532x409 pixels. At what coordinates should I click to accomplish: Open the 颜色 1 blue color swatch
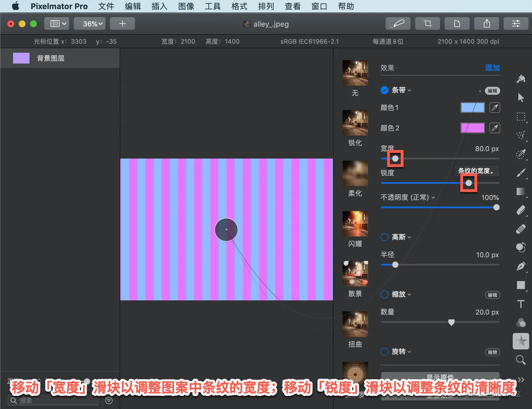click(x=473, y=108)
